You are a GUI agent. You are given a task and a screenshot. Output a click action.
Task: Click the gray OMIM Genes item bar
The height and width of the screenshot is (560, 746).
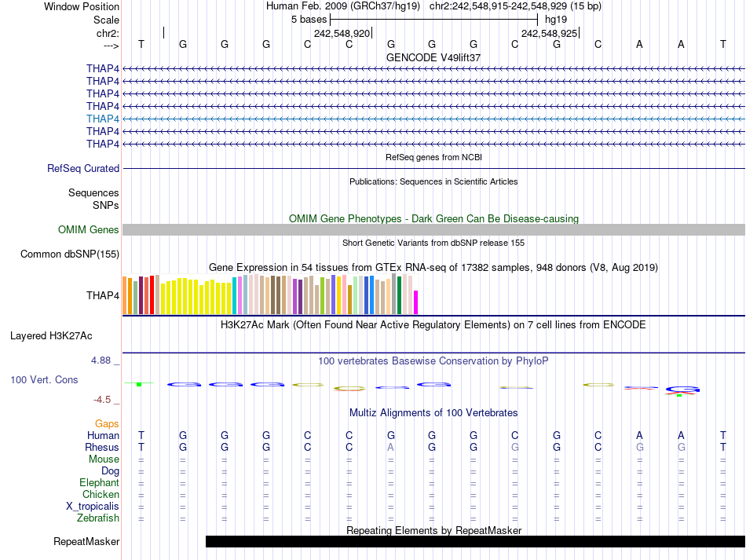pyautogui.click(x=433, y=229)
